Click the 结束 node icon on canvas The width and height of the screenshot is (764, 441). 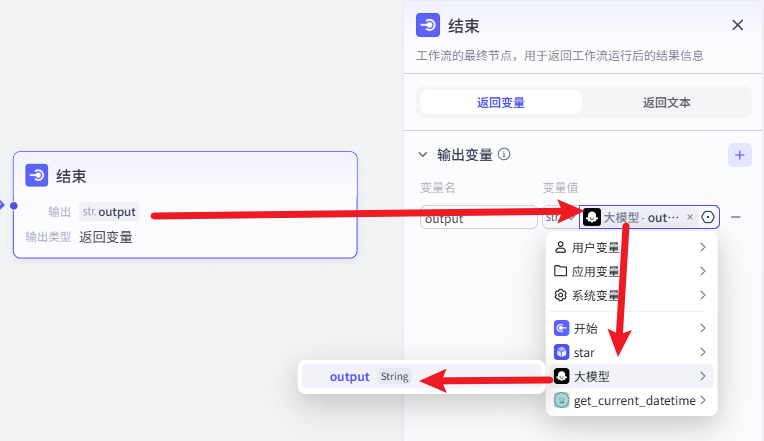[x=37, y=175]
